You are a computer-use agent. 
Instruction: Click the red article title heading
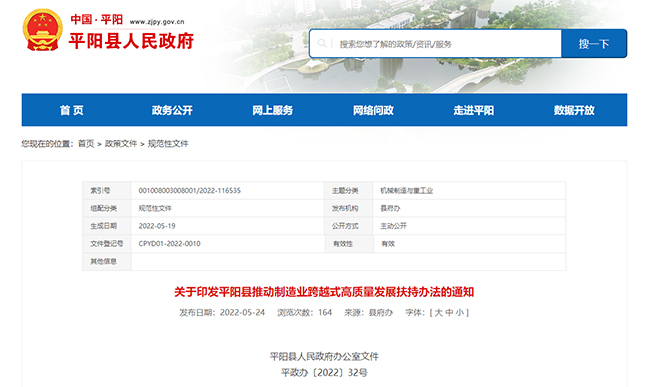(324, 292)
